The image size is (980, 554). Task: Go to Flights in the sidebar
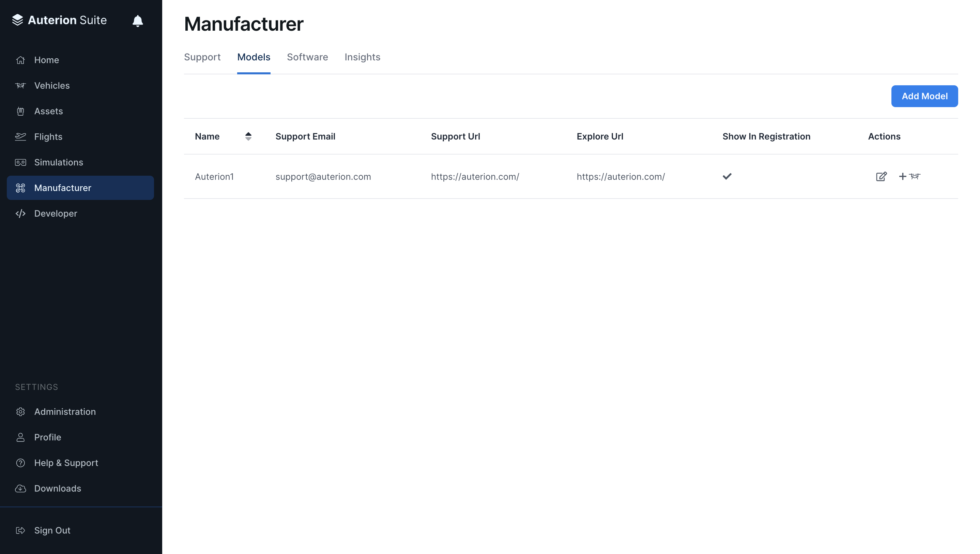coord(48,137)
